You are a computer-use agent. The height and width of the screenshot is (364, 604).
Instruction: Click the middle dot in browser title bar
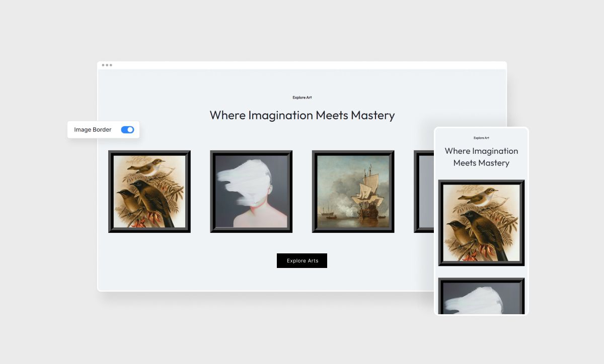[x=107, y=65]
